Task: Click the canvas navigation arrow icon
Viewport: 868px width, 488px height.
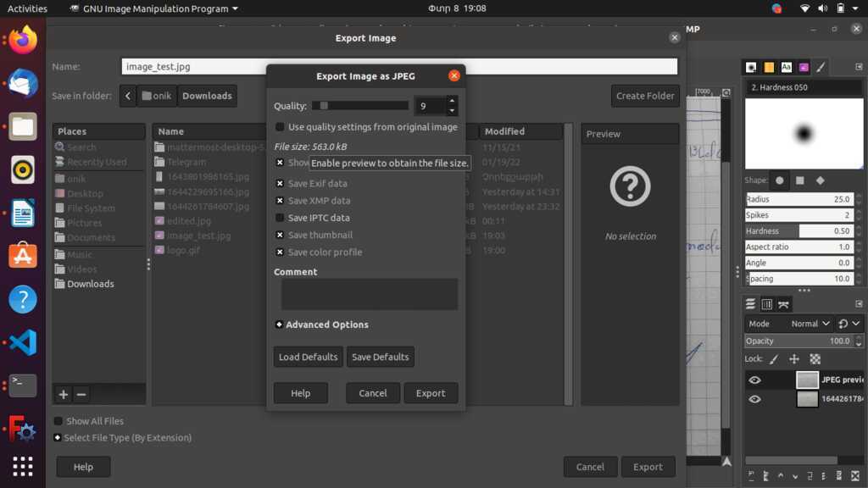Action: point(726,462)
